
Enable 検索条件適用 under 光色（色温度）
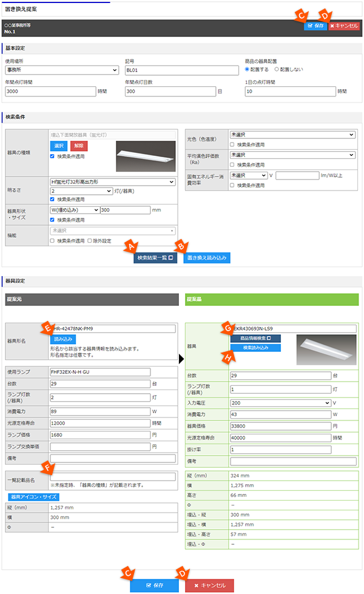coord(233,144)
